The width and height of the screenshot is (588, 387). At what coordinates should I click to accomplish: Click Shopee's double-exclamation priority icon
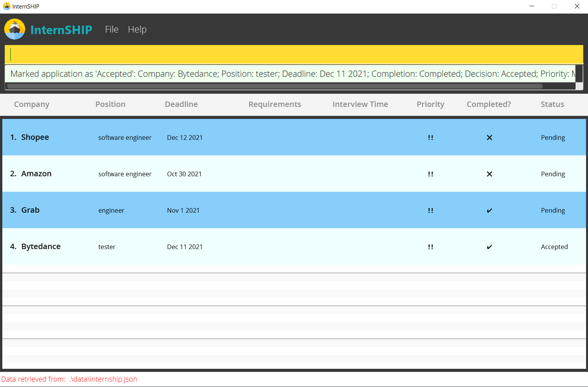[431, 138]
